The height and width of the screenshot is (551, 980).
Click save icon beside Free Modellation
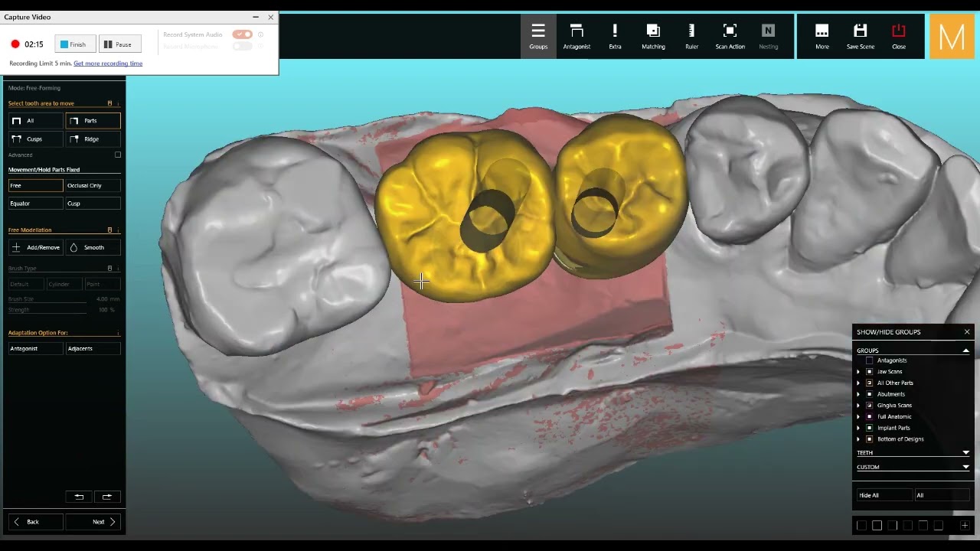pos(109,230)
